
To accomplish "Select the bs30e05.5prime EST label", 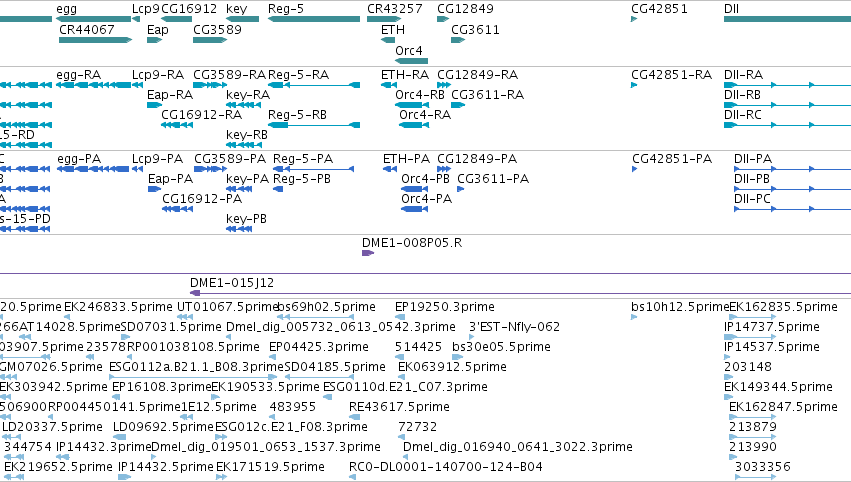I will pos(501,347).
